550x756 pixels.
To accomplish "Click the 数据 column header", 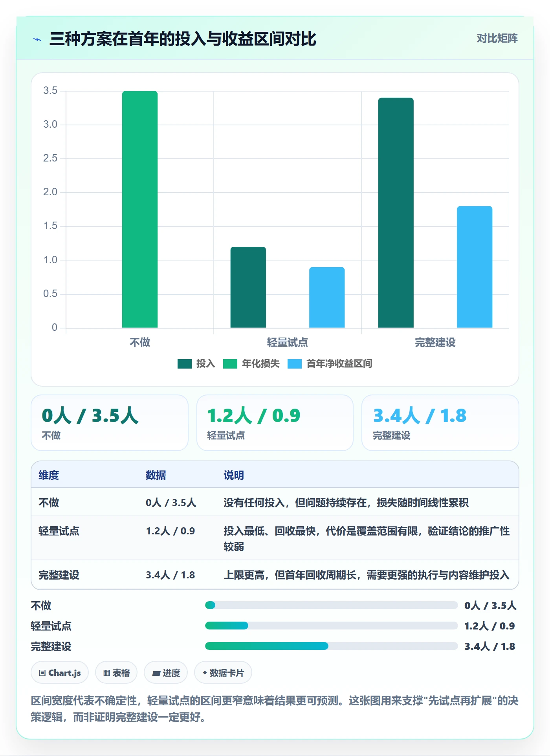I will [156, 475].
